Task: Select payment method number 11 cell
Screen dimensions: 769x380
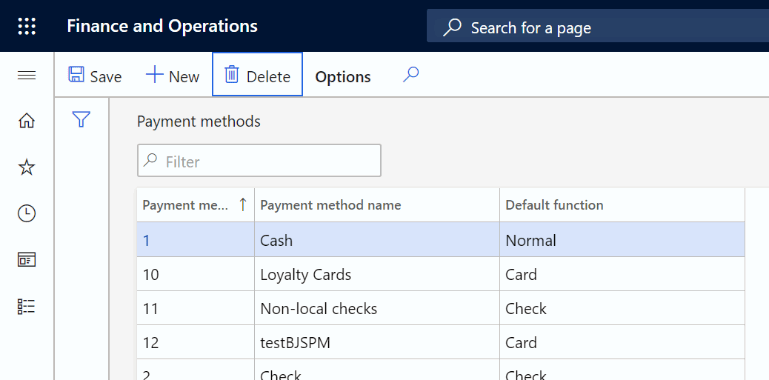Action: pyautogui.click(x=195, y=308)
